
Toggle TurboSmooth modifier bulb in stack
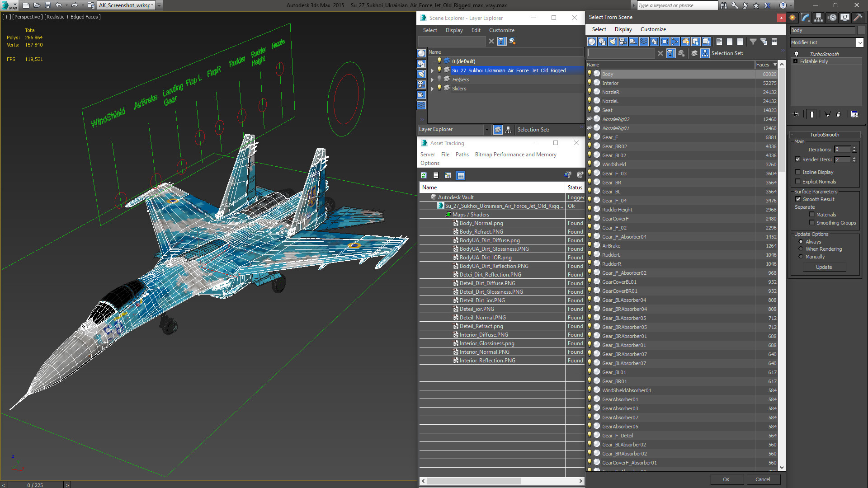coord(797,54)
